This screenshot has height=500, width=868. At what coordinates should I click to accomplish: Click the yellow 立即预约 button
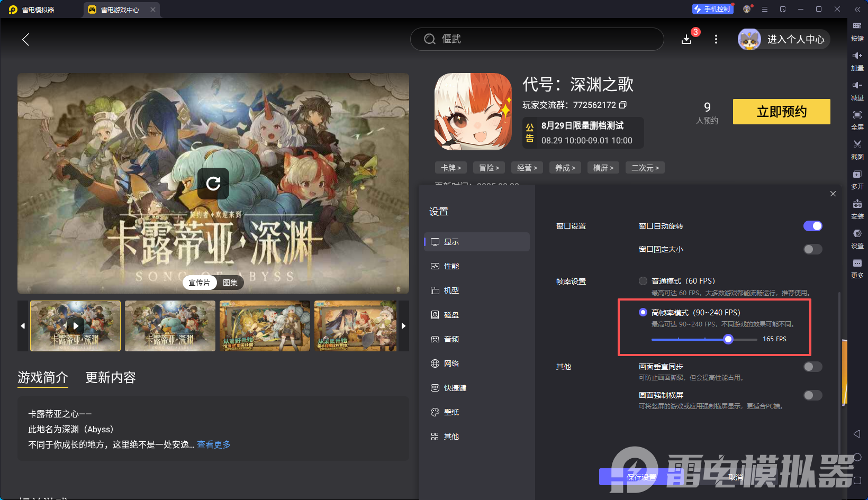point(782,112)
